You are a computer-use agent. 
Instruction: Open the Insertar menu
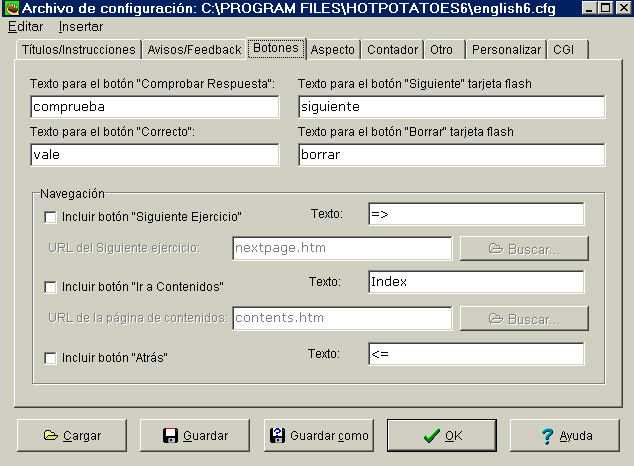pyautogui.click(x=80, y=27)
